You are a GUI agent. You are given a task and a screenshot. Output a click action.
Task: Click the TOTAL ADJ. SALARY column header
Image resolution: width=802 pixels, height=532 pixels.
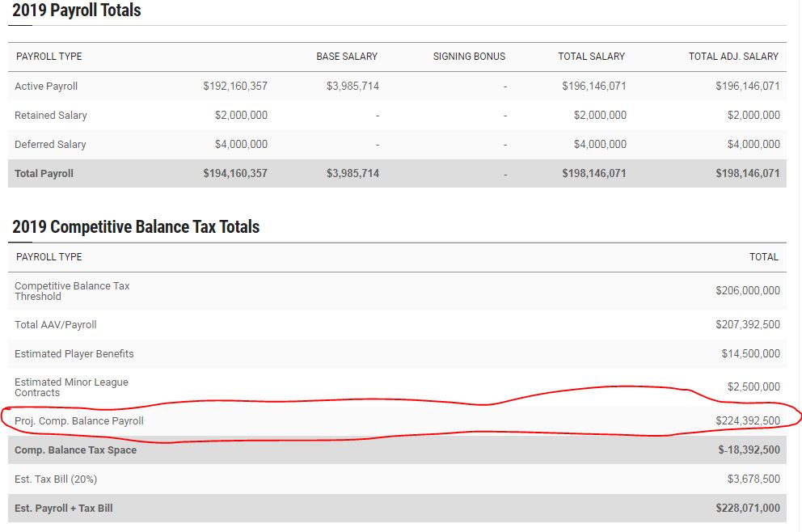coord(733,57)
